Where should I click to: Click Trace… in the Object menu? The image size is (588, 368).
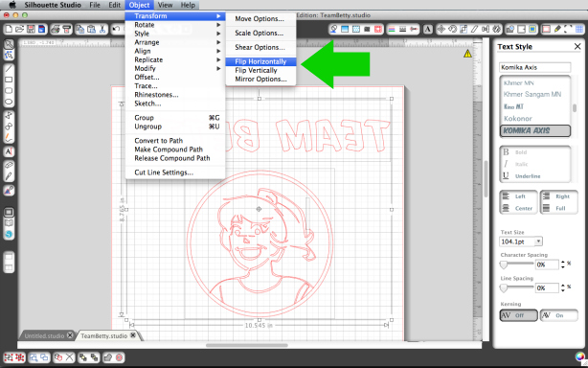[x=175, y=86]
